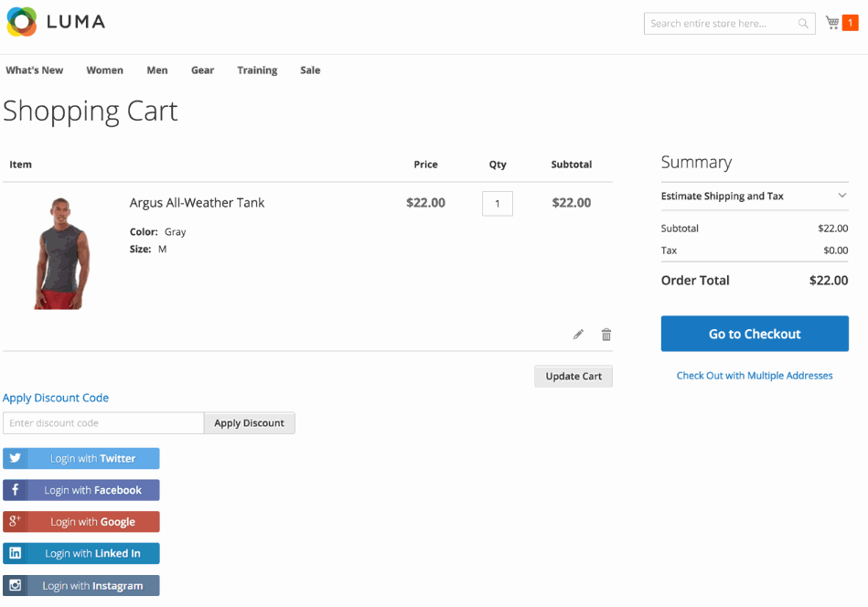The width and height of the screenshot is (868, 607).
Task: Log in with Linked In
Action: [81, 554]
